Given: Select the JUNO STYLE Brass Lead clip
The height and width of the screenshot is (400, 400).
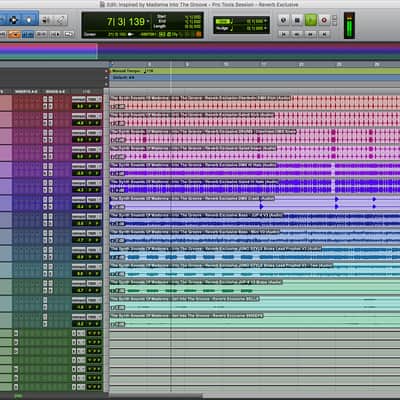Looking at the screenshot, I should tap(255, 253).
